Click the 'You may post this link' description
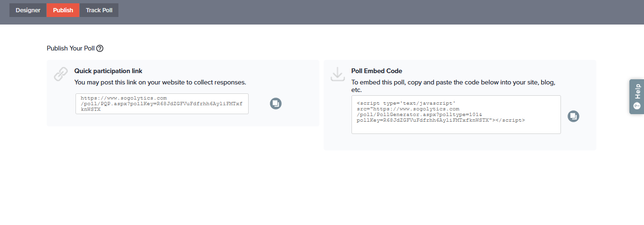The height and width of the screenshot is (225, 644). coord(160,82)
